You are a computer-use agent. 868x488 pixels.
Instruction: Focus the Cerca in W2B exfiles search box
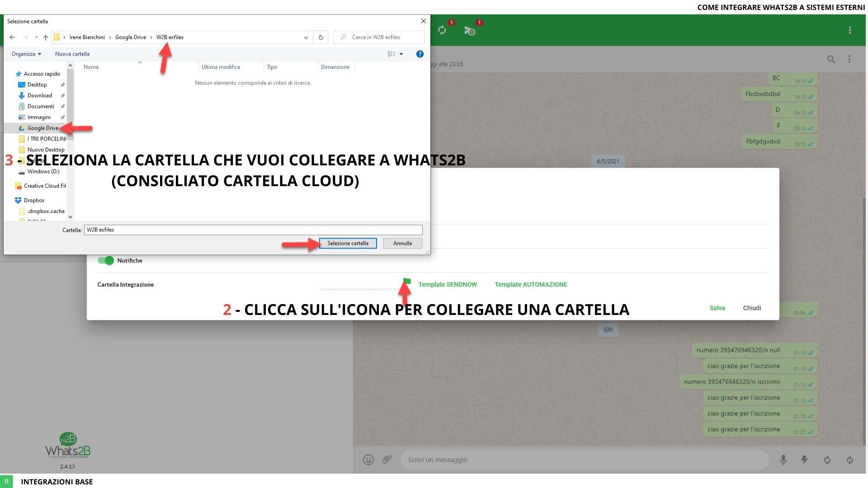379,37
